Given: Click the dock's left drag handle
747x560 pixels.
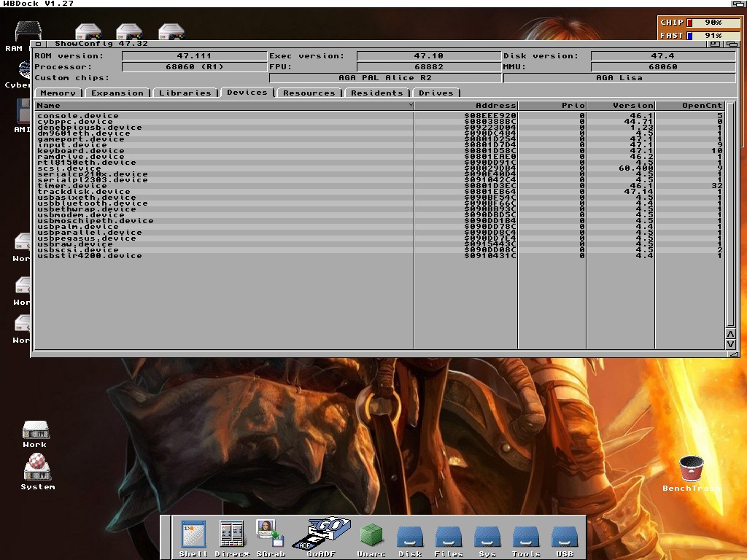Looking at the screenshot, I should (166, 537).
